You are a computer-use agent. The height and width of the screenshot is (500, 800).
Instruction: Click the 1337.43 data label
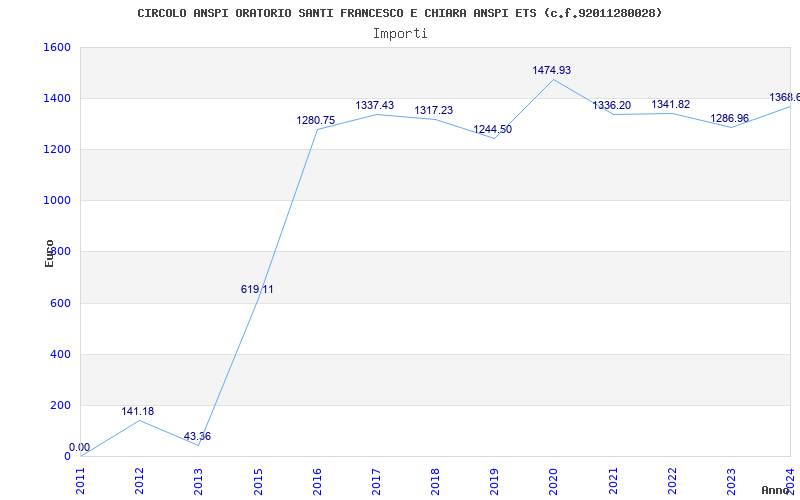point(374,106)
